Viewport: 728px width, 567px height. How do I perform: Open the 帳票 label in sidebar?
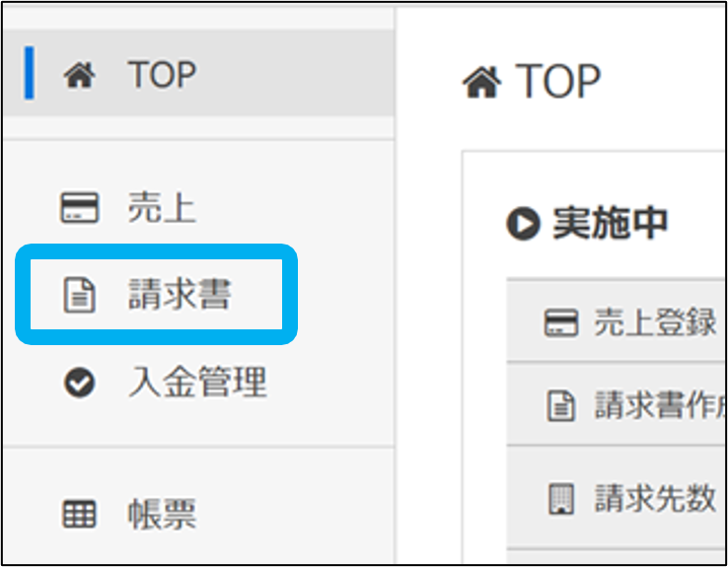point(161,514)
